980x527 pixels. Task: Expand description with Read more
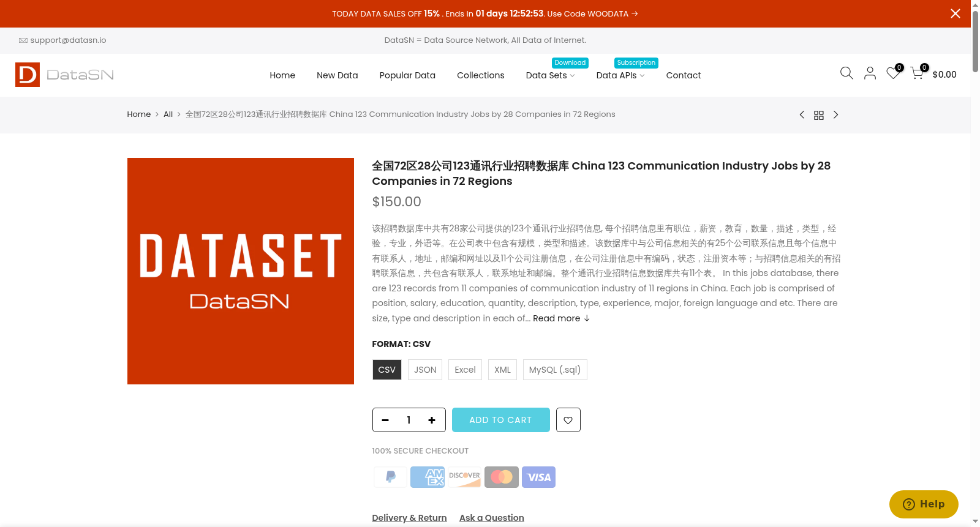561,318
